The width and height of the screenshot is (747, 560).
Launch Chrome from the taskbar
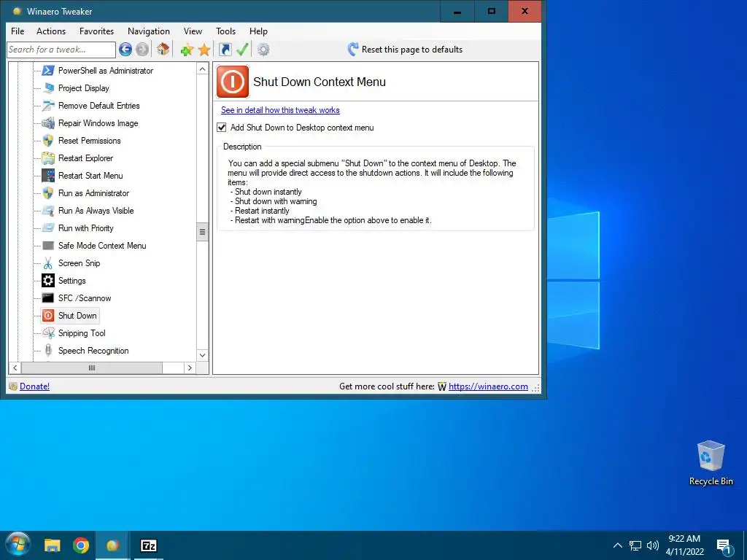(81, 545)
